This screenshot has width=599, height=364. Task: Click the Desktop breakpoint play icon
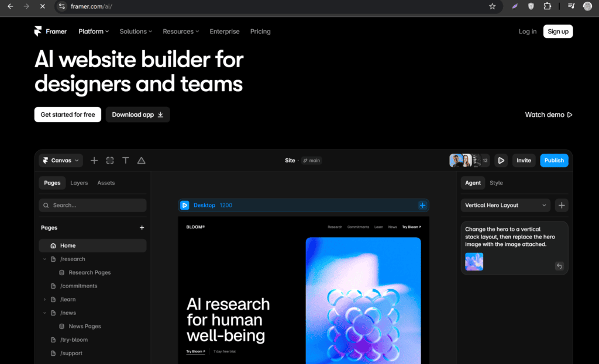point(185,205)
